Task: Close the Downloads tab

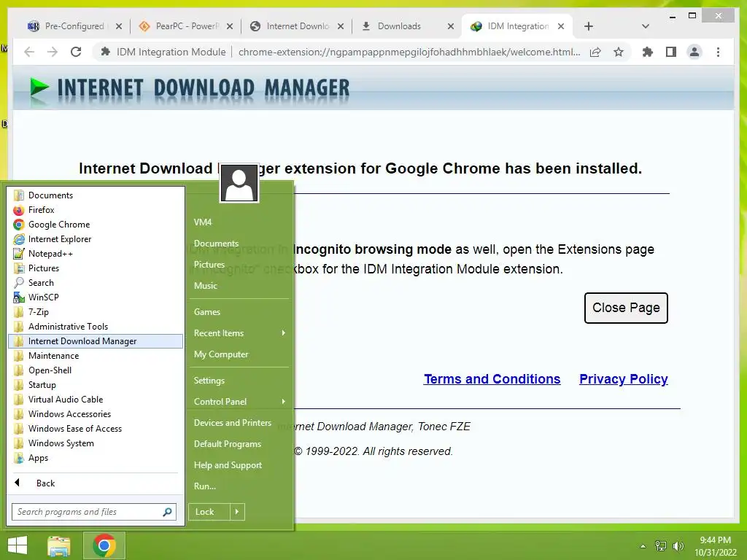Action: pyautogui.click(x=451, y=26)
